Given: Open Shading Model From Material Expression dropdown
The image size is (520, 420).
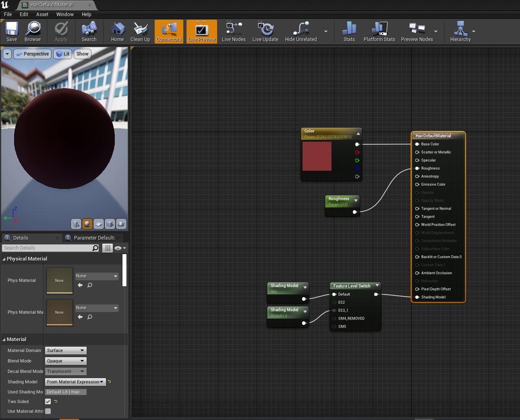Looking at the screenshot, I should pyautogui.click(x=75, y=382).
